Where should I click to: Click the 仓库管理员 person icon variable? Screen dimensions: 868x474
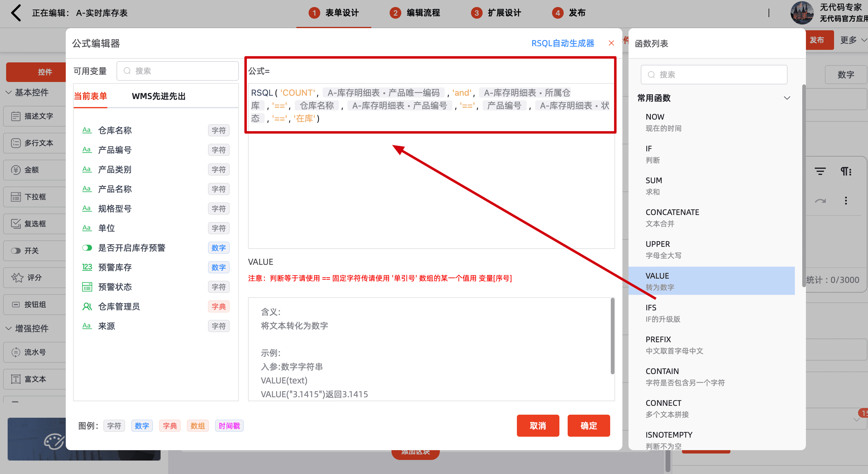[87, 306]
